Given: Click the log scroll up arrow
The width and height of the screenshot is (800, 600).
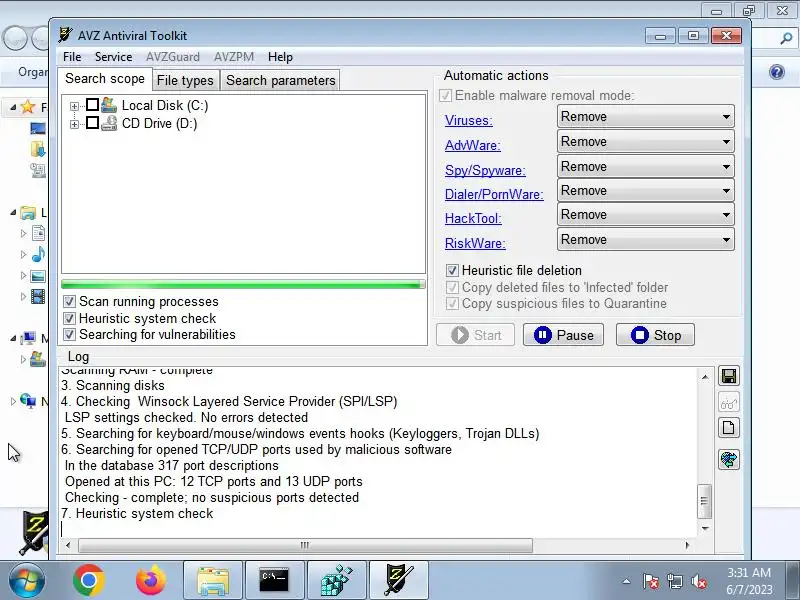Looking at the screenshot, I should 705,377.
